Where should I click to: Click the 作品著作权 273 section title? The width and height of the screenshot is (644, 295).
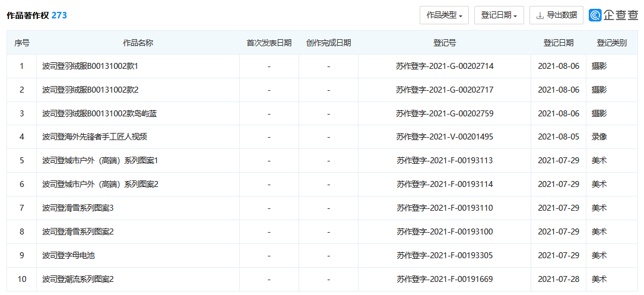tap(37, 15)
